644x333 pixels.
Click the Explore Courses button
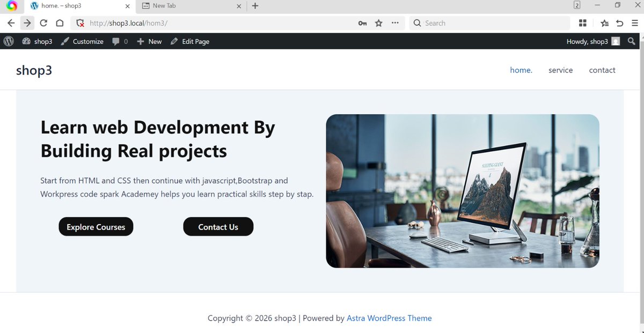pyautogui.click(x=96, y=227)
